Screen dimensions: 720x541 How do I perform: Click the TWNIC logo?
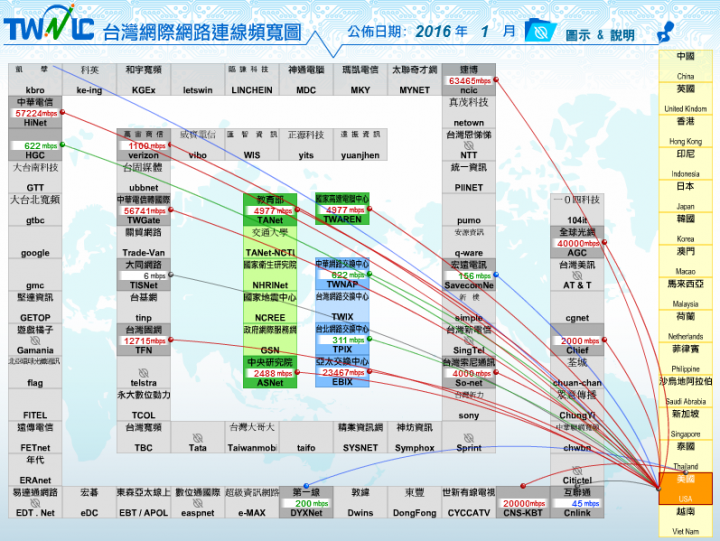click(49, 23)
